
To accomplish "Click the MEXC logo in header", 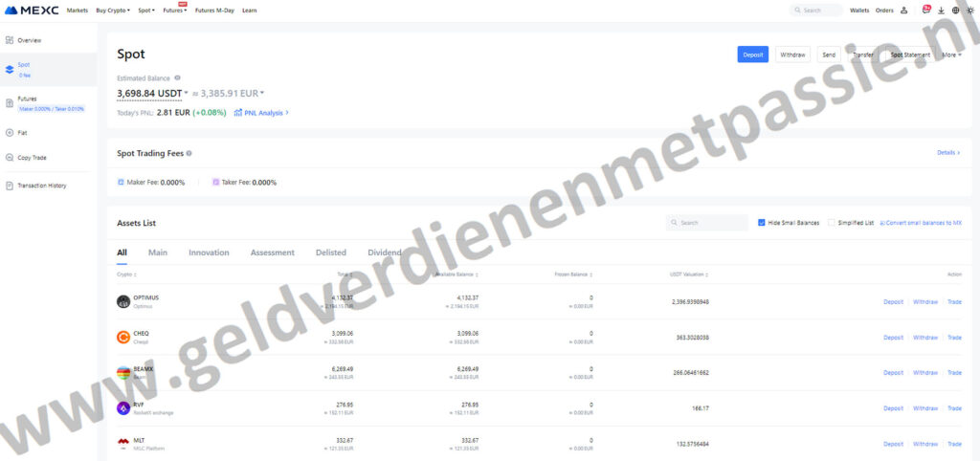I will click(33, 10).
